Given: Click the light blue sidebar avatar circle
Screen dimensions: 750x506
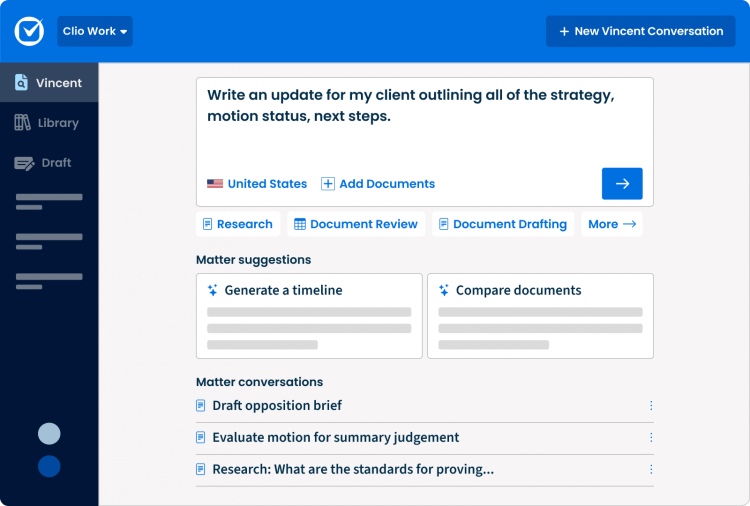Looking at the screenshot, I should pyautogui.click(x=49, y=434).
